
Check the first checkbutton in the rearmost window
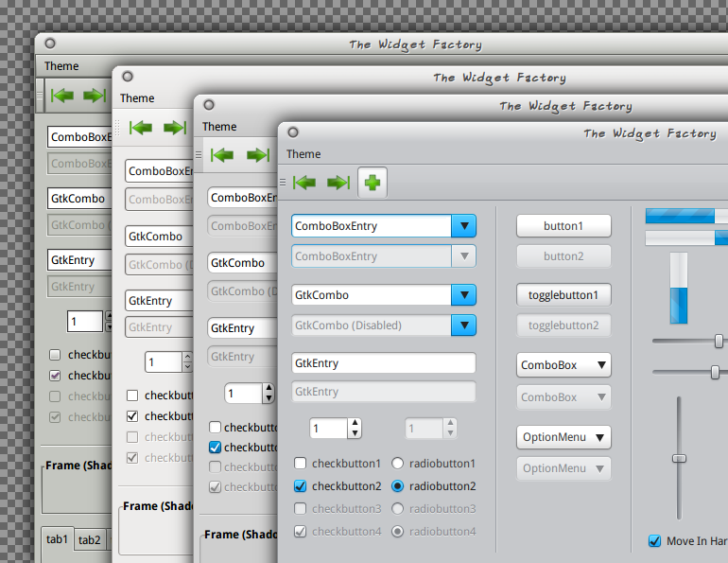pos(55,355)
